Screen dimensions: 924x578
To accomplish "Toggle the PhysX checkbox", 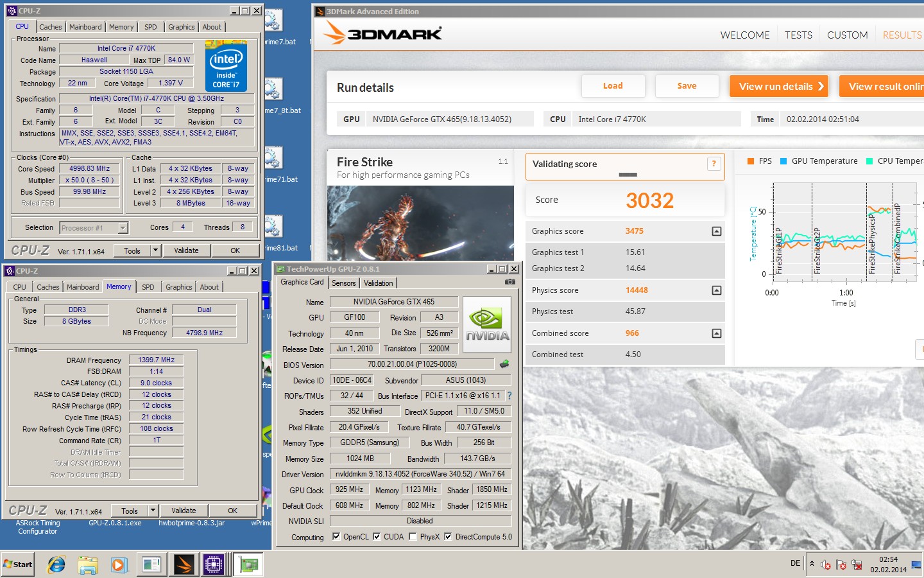I will [413, 536].
